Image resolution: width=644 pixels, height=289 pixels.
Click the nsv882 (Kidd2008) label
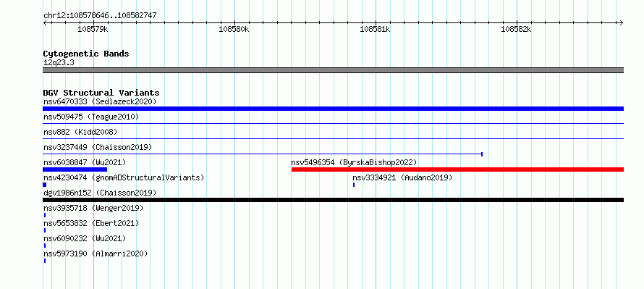tap(80, 132)
